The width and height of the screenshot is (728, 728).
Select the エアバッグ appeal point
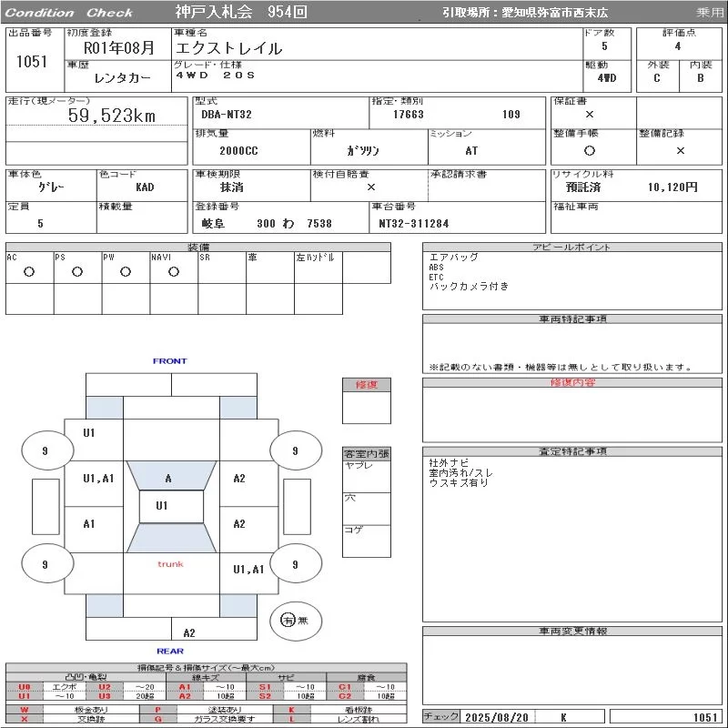(453, 257)
